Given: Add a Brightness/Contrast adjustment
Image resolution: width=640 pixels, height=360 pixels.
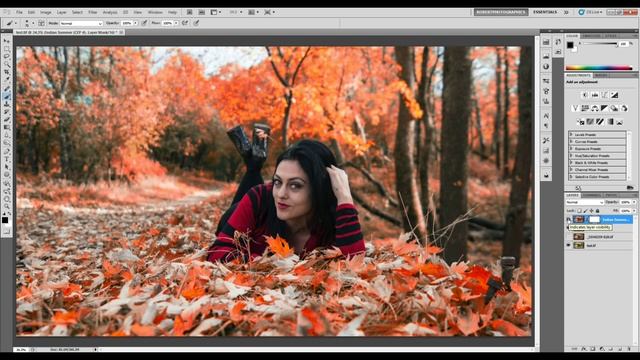Looking at the screenshot, I should [584, 95].
